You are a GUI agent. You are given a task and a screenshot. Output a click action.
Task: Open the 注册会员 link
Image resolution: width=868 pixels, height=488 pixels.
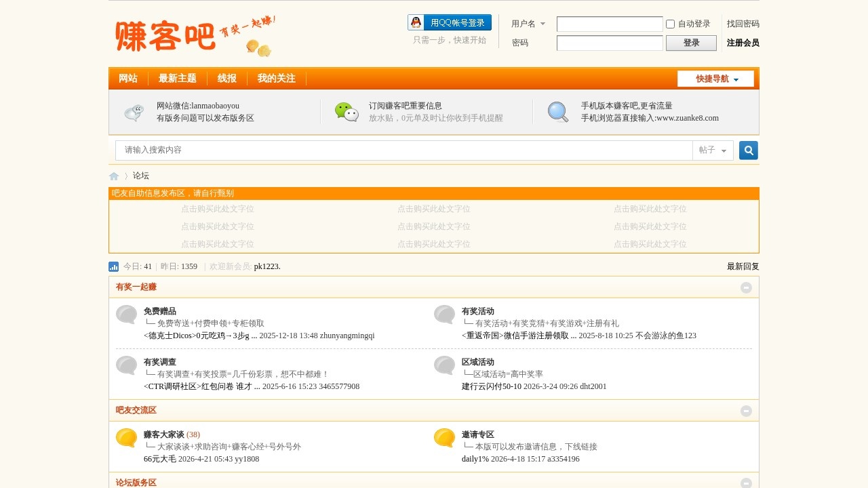pos(744,42)
